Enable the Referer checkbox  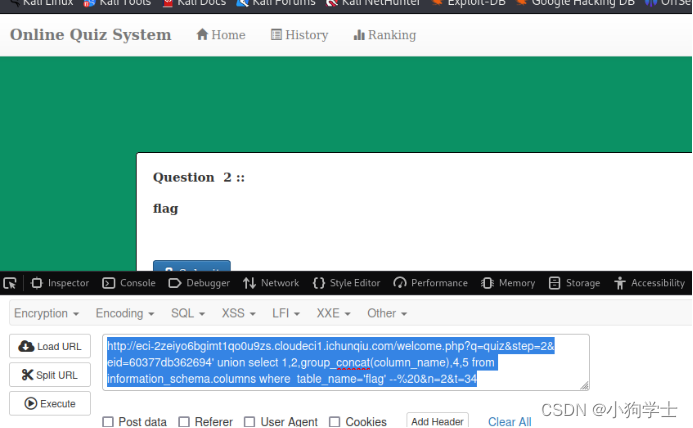pos(184,422)
